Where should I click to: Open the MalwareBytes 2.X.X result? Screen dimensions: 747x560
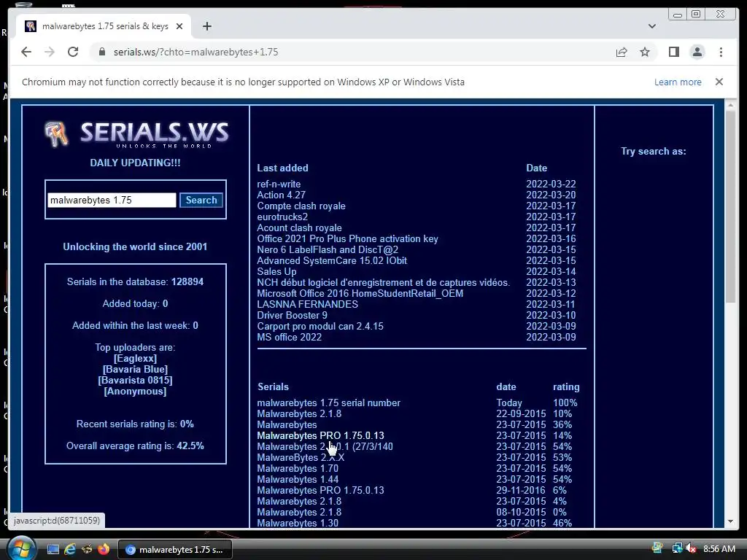pos(301,458)
